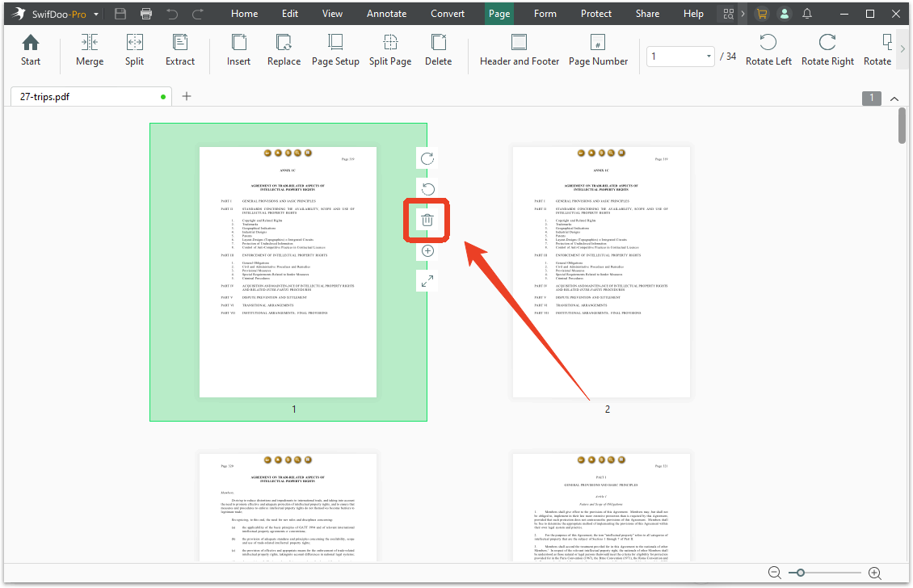Open the SwifDoo-Pro application dropdown arrow
913x588 pixels.
(96, 14)
